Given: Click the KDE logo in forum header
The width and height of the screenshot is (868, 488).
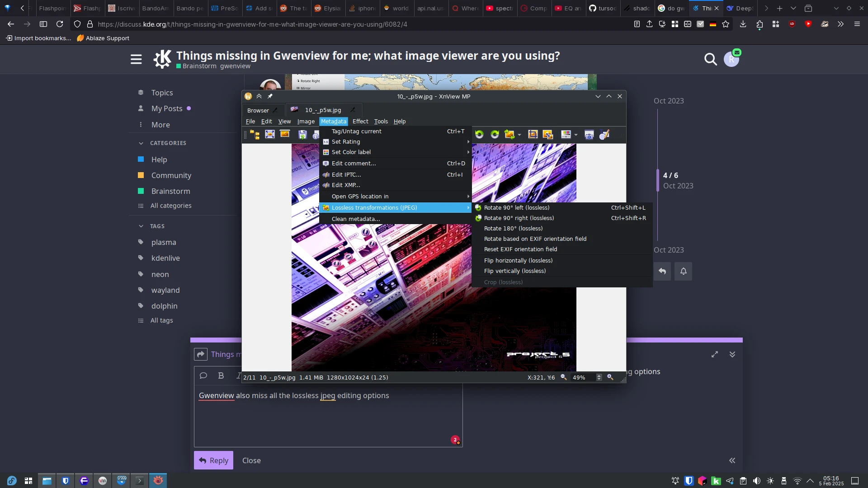Looking at the screenshot, I should [x=162, y=59].
